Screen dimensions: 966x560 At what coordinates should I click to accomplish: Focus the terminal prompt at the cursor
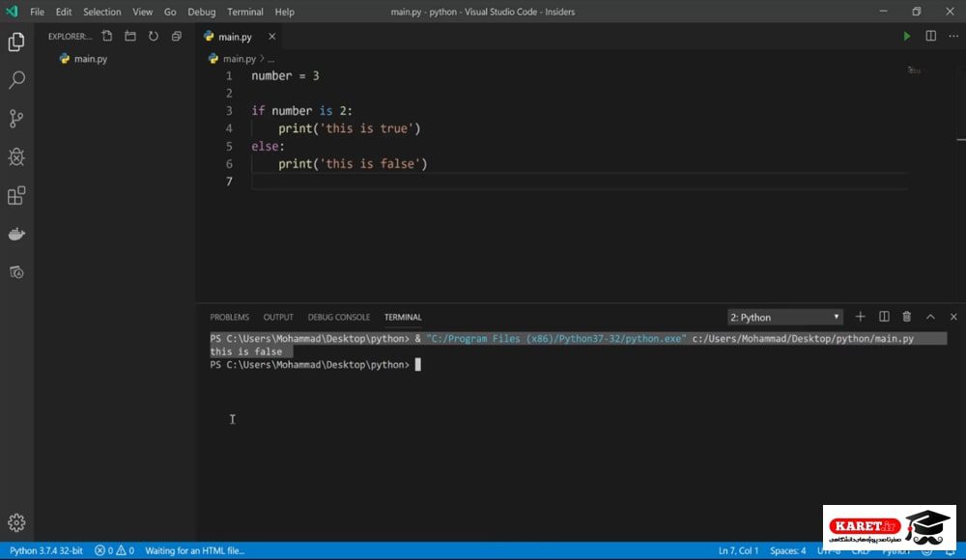coord(417,365)
